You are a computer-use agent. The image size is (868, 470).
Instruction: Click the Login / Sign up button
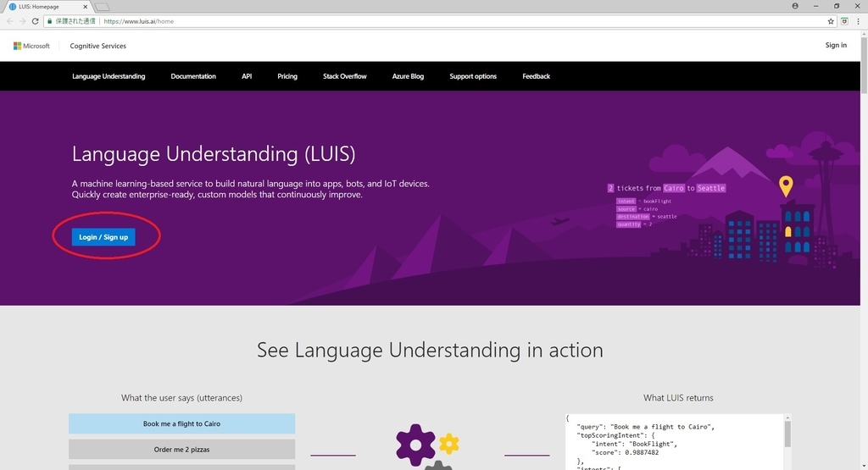click(x=103, y=237)
